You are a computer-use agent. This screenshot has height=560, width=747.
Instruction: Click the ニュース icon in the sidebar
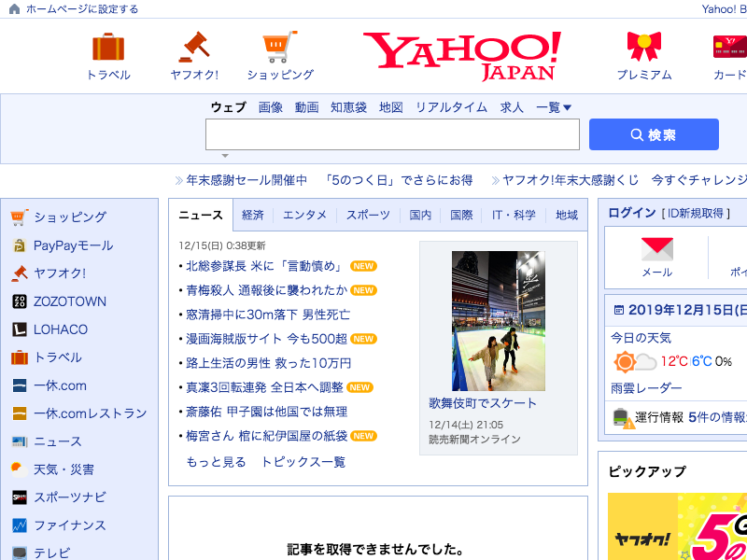20,441
